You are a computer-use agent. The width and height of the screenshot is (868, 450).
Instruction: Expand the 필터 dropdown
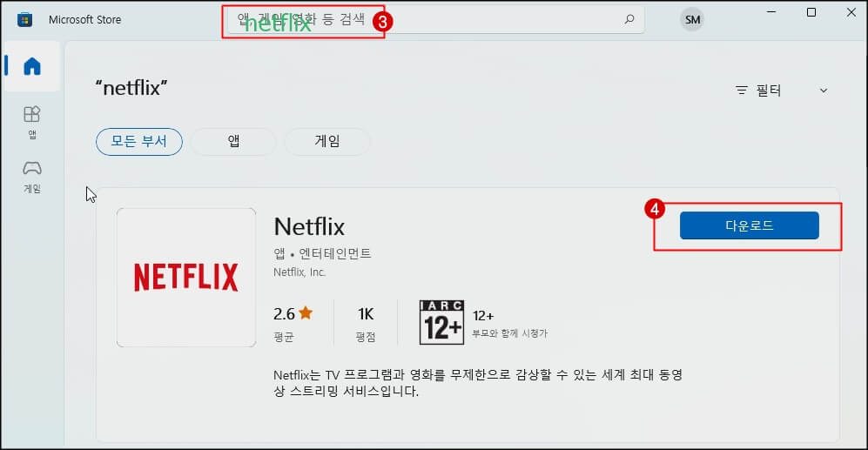point(782,91)
